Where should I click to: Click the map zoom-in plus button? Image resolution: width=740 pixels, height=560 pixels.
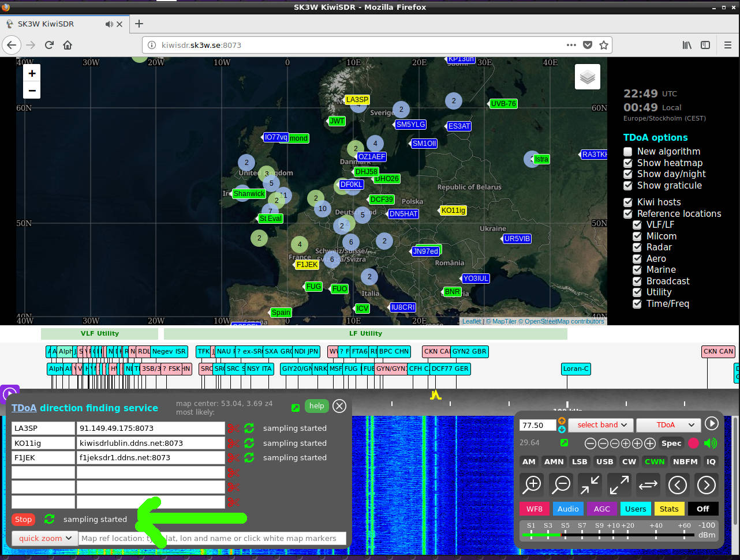click(32, 73)
